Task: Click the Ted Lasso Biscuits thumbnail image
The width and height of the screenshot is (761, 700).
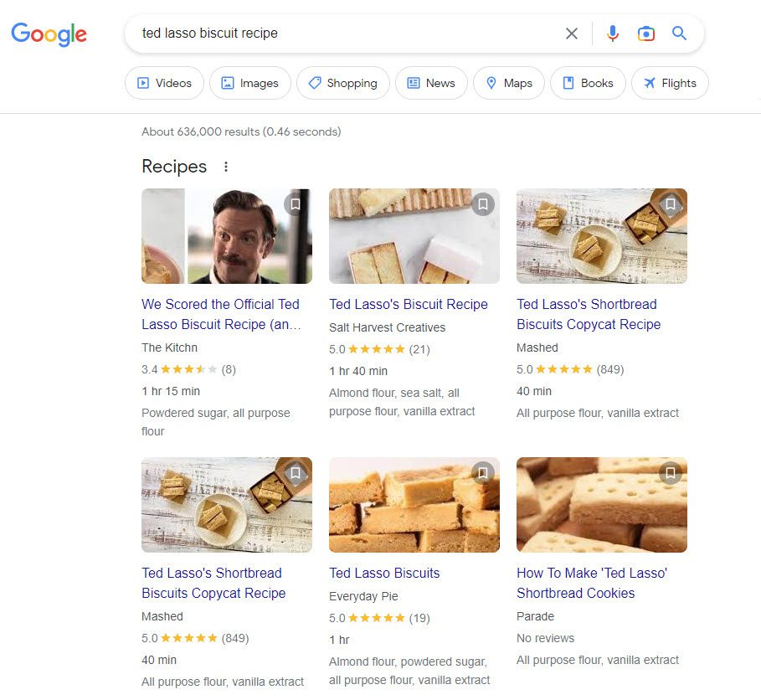Action: click(414, 505)
